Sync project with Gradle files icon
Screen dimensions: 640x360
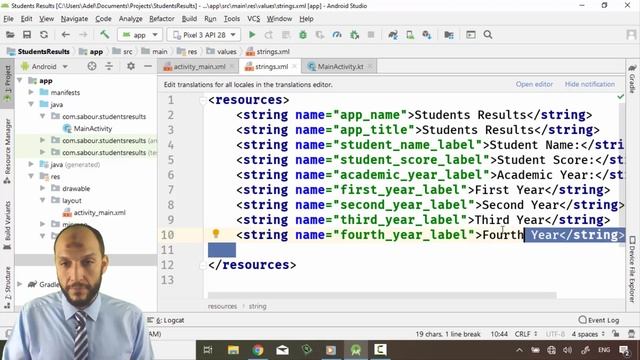(393, 35)
